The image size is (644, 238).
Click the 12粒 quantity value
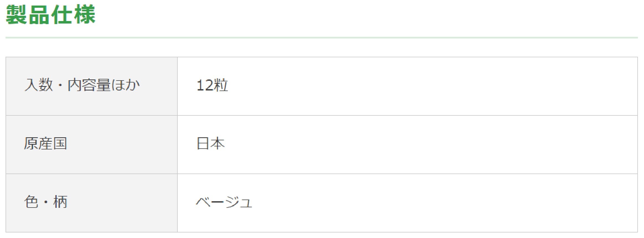pos(212,85)
